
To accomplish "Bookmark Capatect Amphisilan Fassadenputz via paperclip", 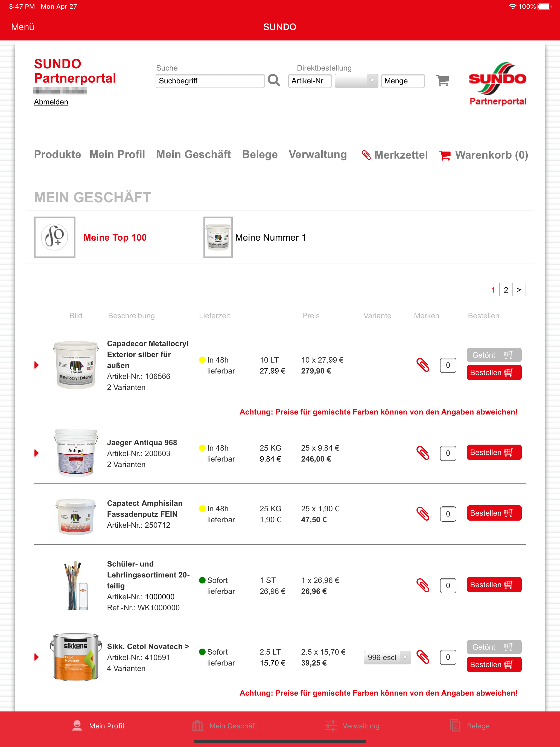I will (422, 514).
